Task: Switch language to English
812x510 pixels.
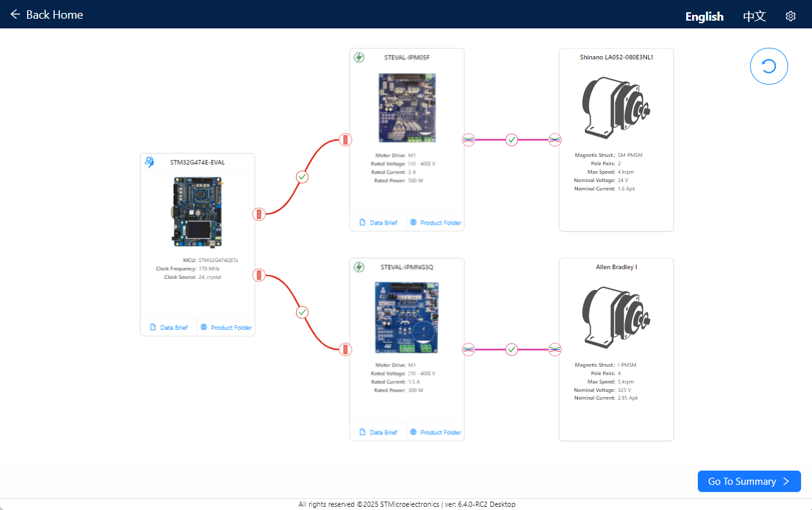Action: pyautogui.click(x=704, y=17)
